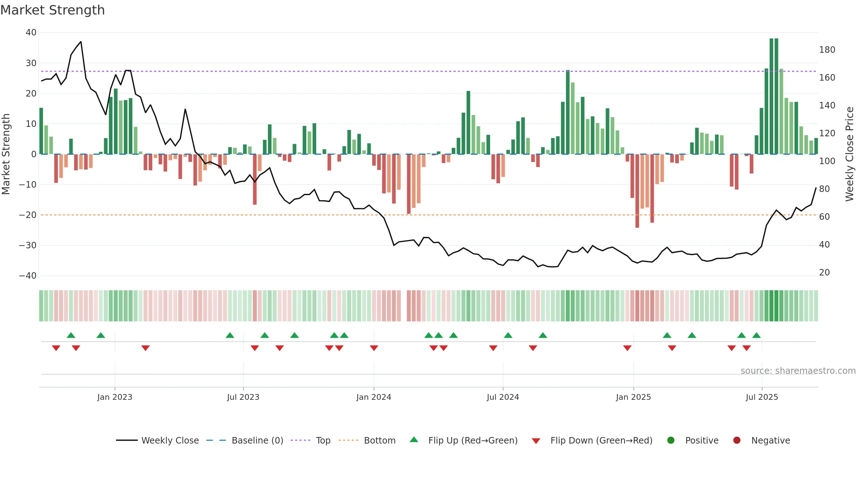This screenshot has height=488, width=868.
Task: Click the 160 right-axis price tick
Action: [x=827, y=78]
